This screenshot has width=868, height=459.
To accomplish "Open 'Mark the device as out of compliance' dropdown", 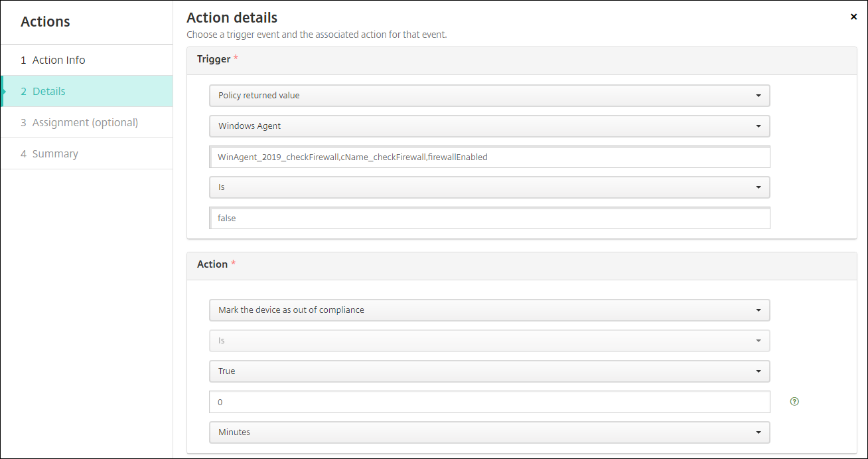I will (489, 310).
